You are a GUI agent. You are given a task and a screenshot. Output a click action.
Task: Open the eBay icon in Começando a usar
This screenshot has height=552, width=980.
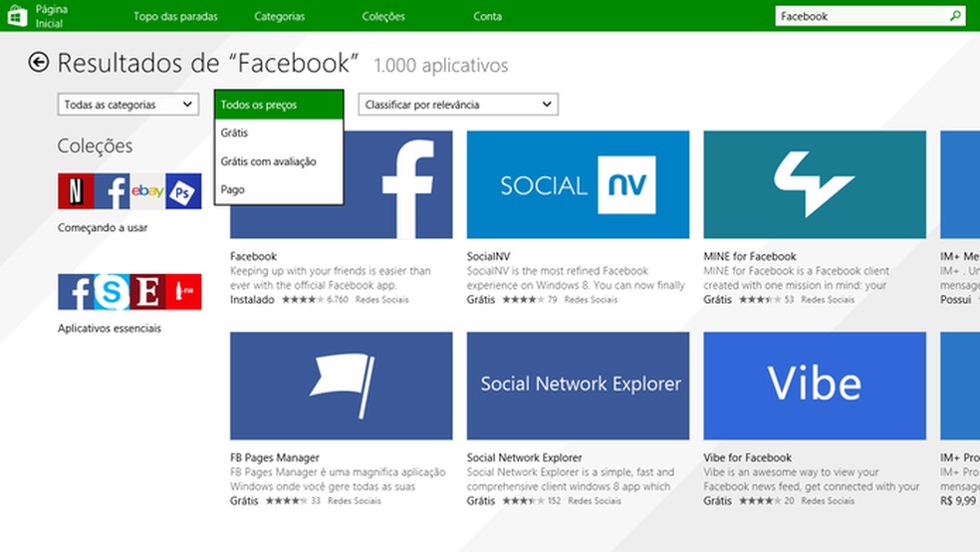pos(147,191)
